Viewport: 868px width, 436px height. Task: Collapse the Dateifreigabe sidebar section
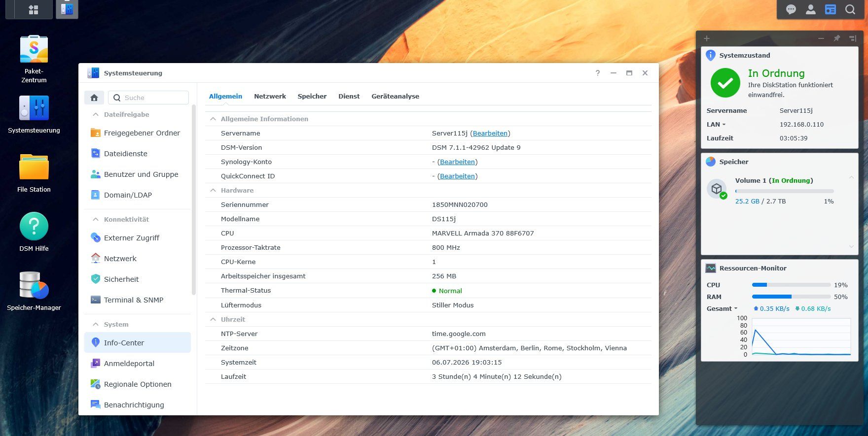click(x=96, y=114)
